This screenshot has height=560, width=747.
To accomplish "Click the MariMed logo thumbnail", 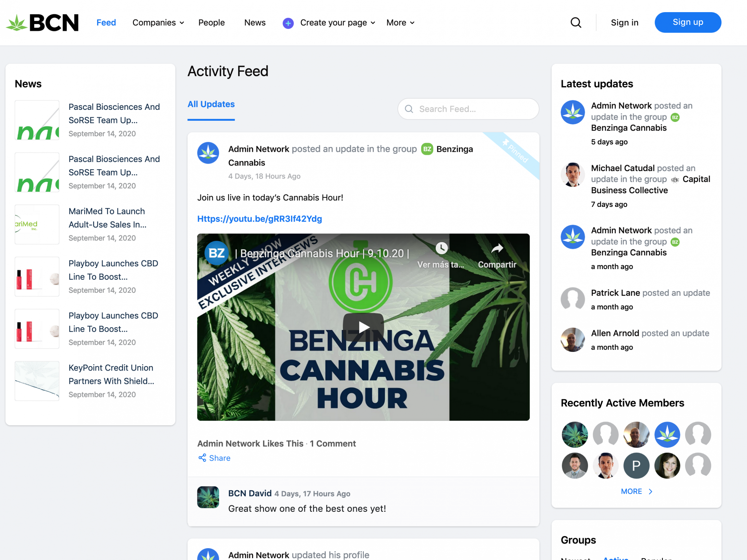I will (37, 225).
